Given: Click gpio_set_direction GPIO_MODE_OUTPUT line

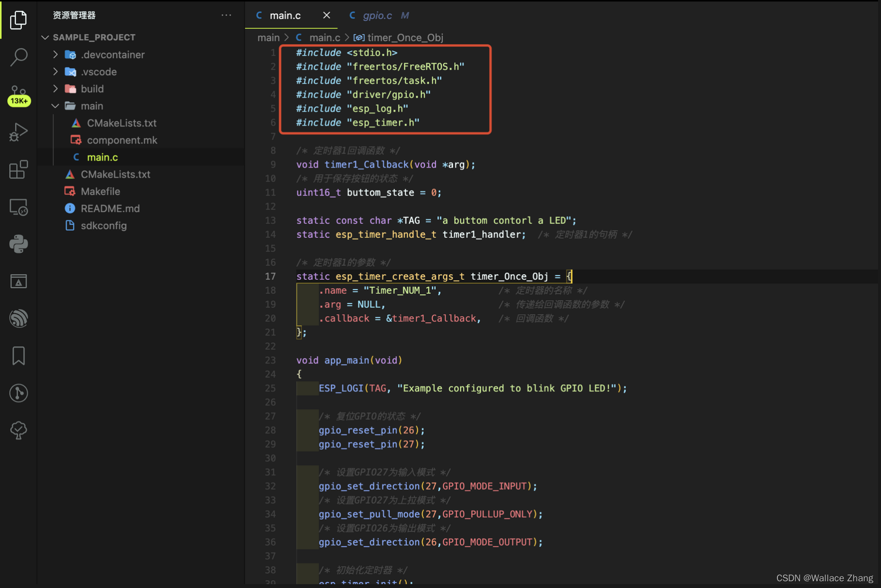Looking at the screenshot, I should 430,542.
